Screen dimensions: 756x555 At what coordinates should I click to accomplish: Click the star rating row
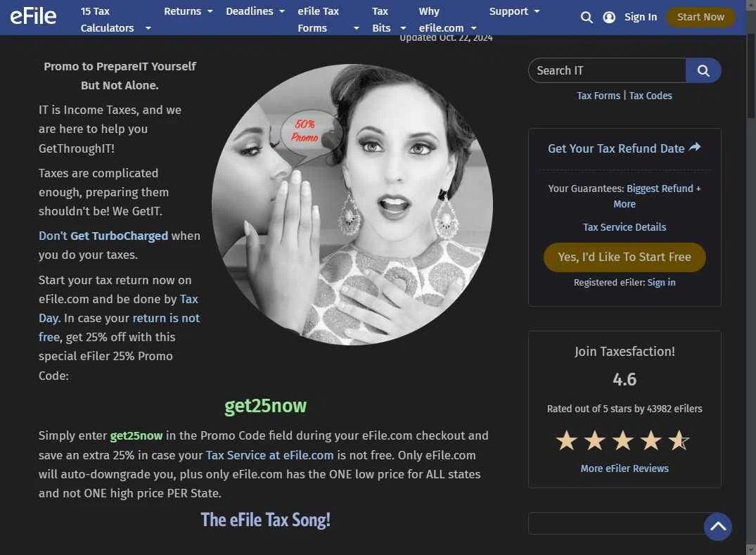(623, 441)
